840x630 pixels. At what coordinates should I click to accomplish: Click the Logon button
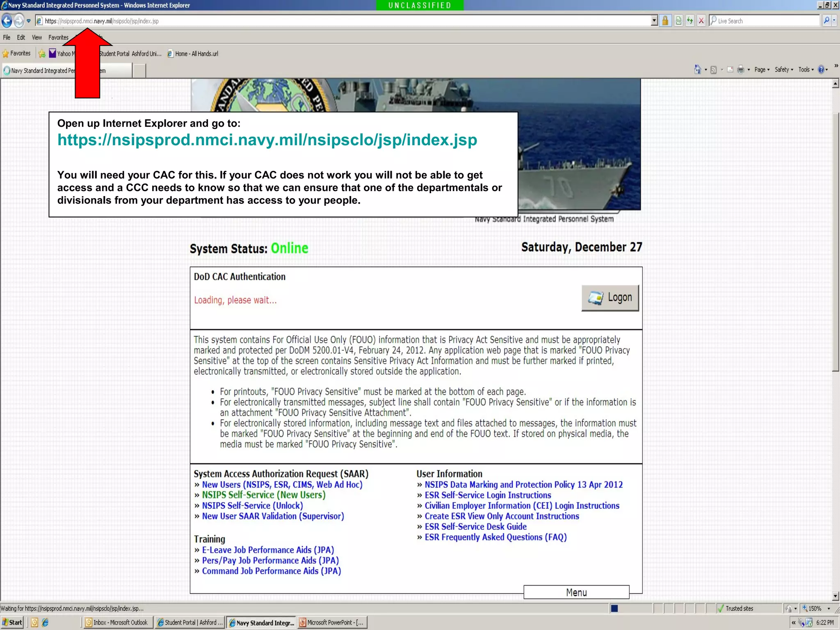click(x=610, y=298)
